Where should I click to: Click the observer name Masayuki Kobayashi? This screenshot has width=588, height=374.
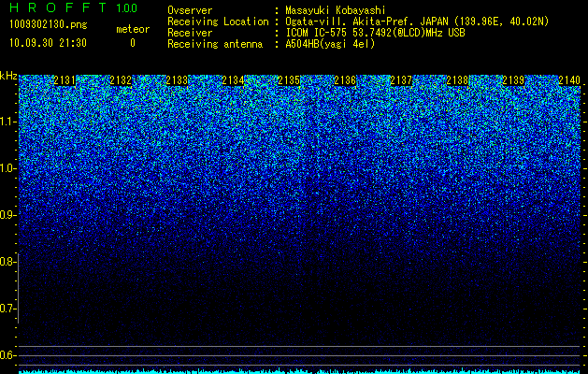(x=336, y=10)
